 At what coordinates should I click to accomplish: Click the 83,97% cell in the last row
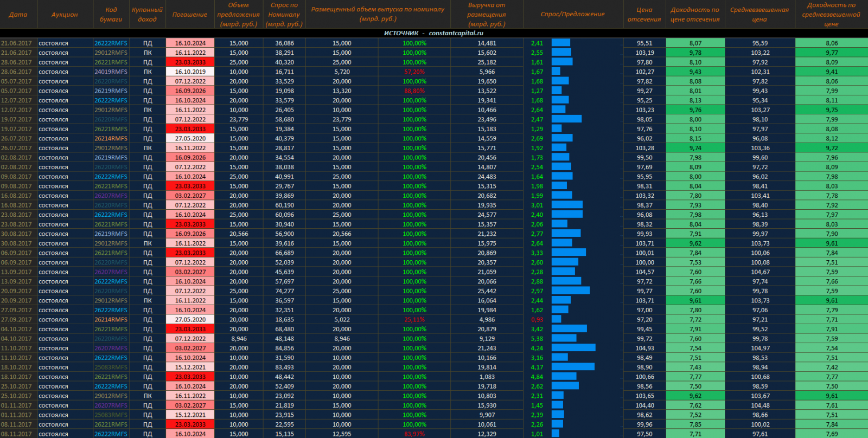(414, 434)
